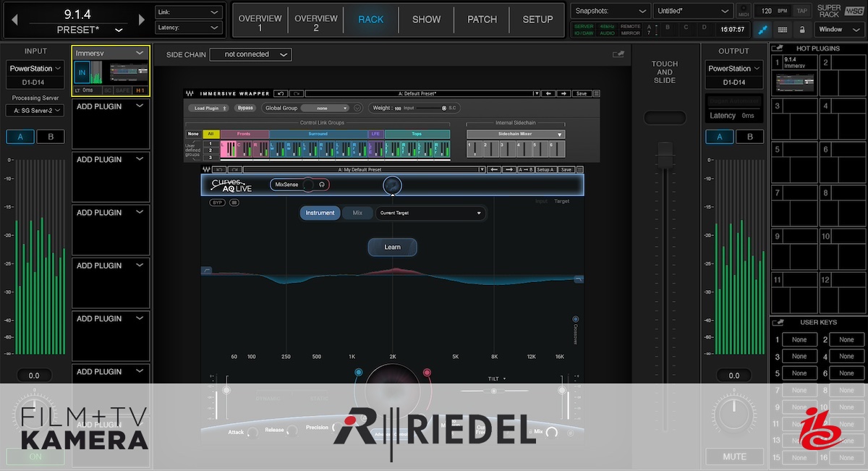Viewport: 868px width, 471px height.
Task: Click the MIDI indicator icon
Action: tap(744, 11)
